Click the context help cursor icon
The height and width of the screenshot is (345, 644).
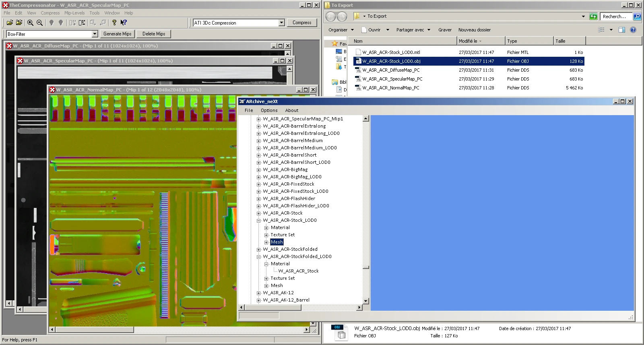tap(124, 23)
